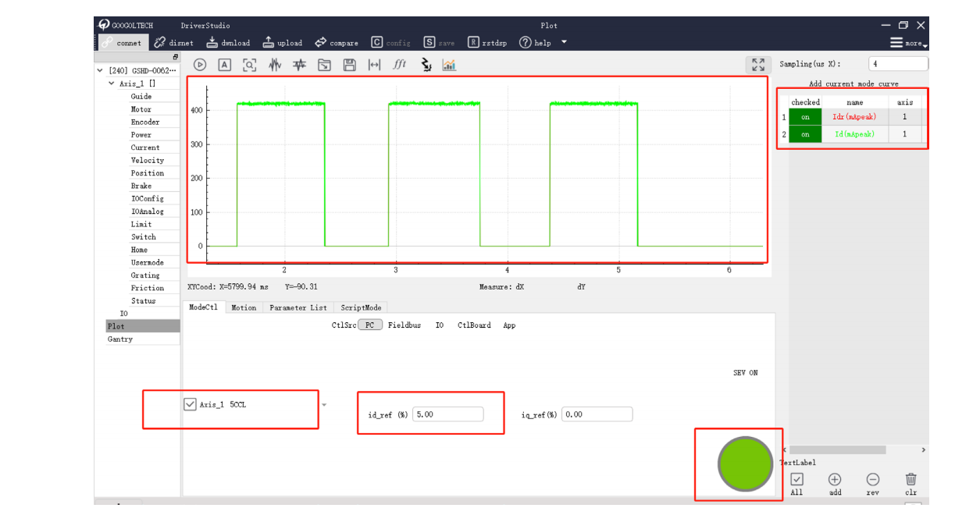Click the save floppy disk plot icon
The width and height of the screenshot is (980, 515).
tap(350, 65)
